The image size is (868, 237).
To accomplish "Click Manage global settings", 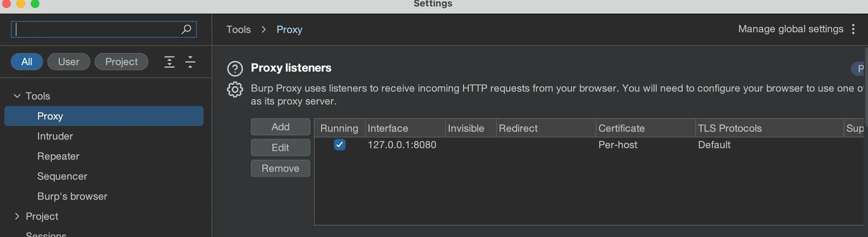I will [x=791, y=29].
